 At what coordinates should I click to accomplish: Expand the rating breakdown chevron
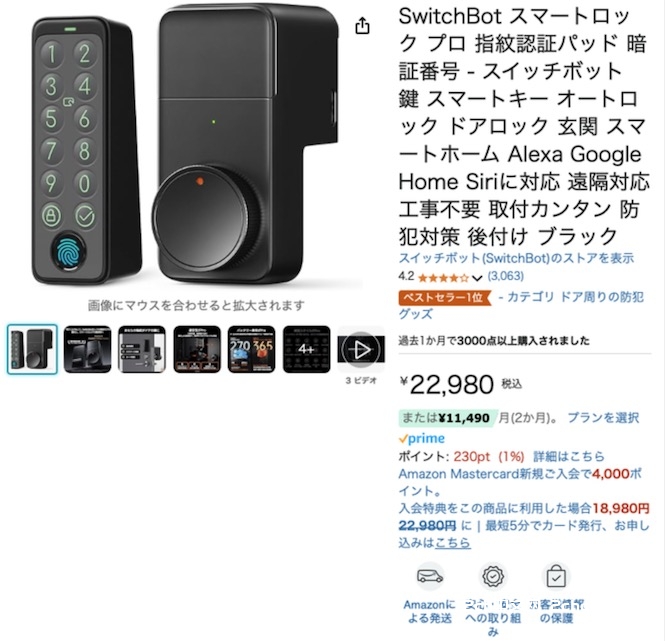coord(477,278)
